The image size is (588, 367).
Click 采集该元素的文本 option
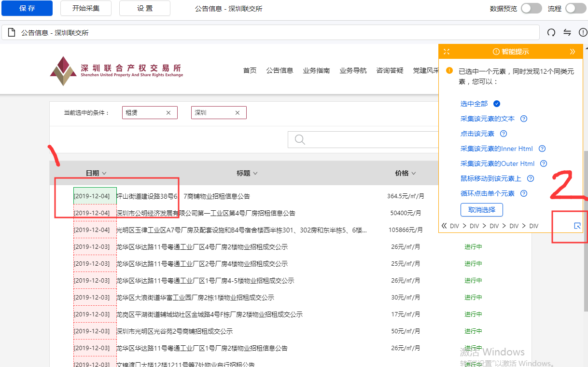point(488,119)
